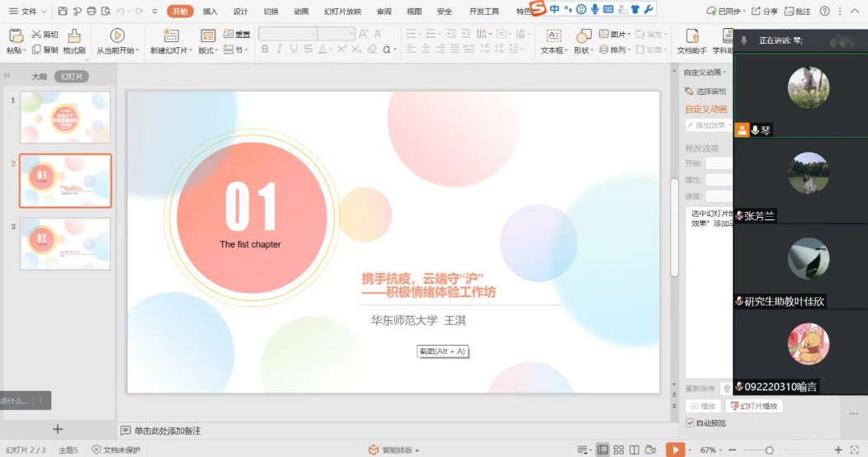
Task: Click the orange slideshow play button in status bar
Action: click(x=675, y=450)
